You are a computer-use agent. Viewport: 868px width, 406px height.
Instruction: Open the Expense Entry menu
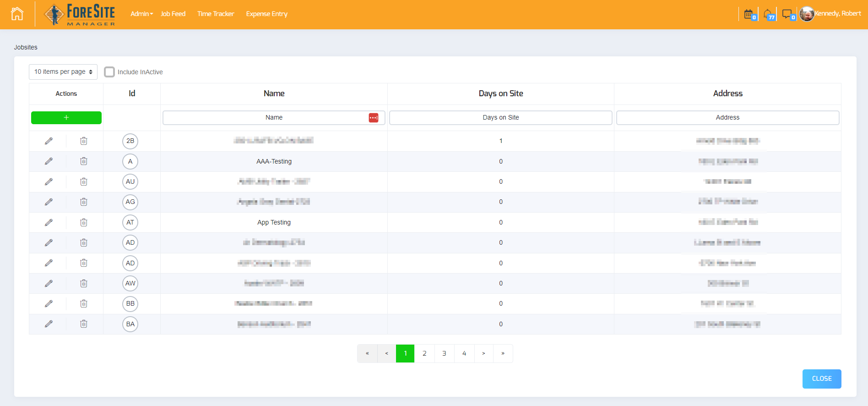267,14
